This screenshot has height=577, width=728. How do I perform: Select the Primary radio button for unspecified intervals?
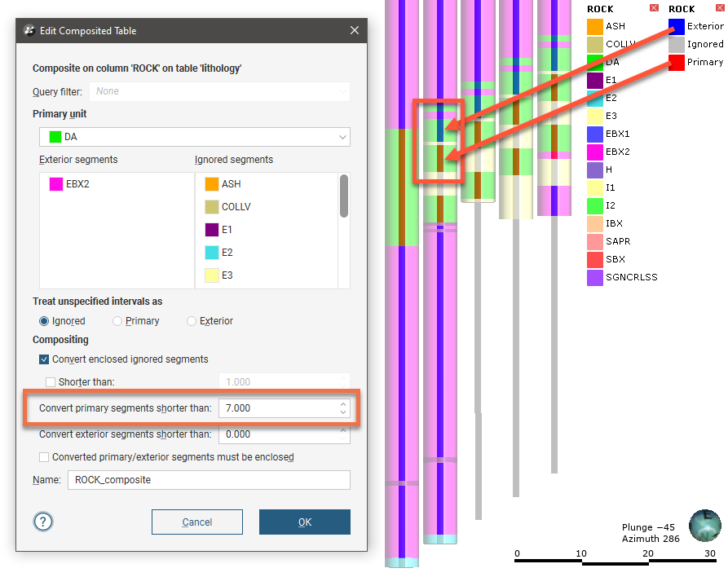coord(118,321)
